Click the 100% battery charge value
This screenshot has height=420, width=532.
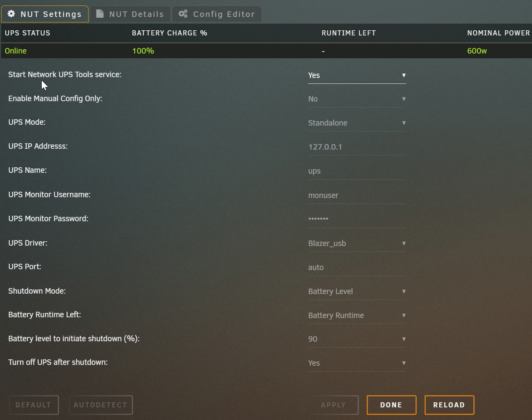point(143,51)
